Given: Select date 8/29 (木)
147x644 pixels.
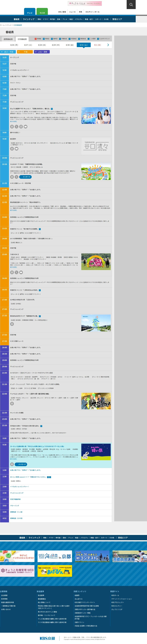Looking at the screenshot, I should tap(56, 45).
